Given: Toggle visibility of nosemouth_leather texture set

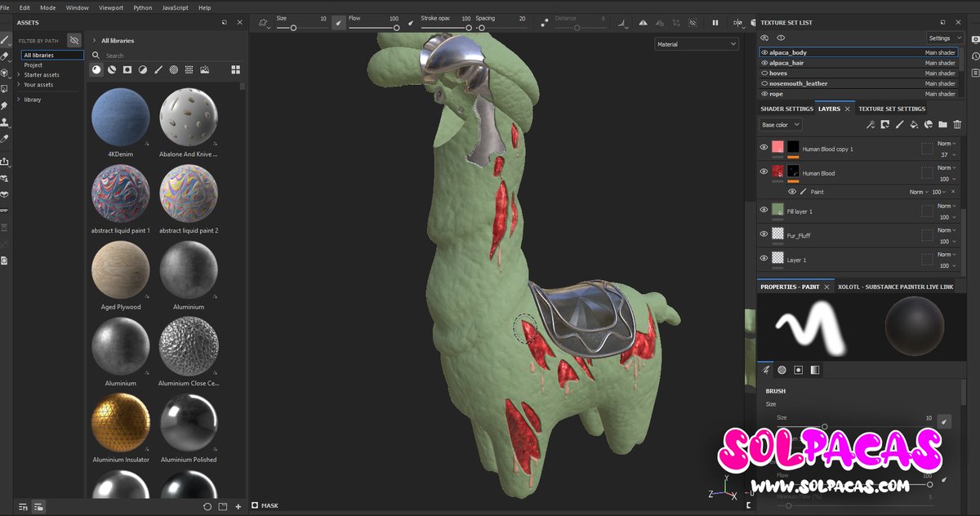Looking at the screenshot, I should coord(764,83).
